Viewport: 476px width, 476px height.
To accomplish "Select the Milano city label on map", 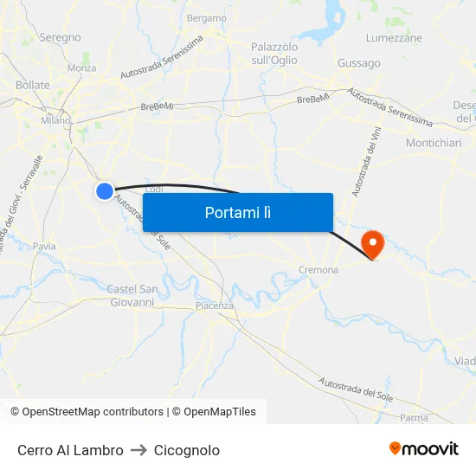I will pos(55,120).
